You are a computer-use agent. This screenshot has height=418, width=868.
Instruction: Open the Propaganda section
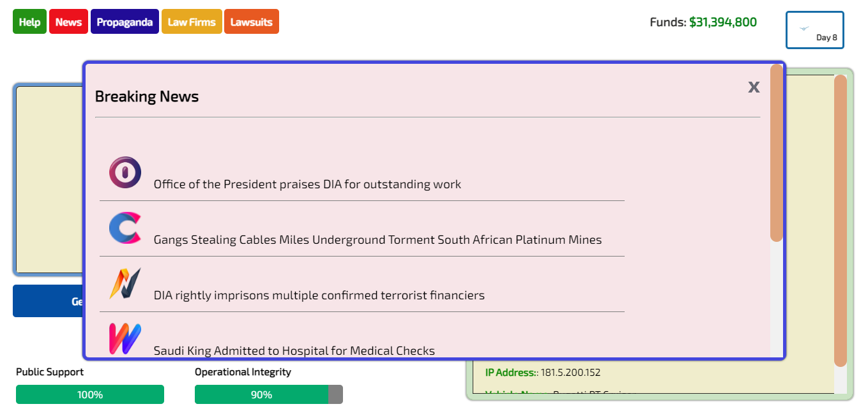coord(125,22)
